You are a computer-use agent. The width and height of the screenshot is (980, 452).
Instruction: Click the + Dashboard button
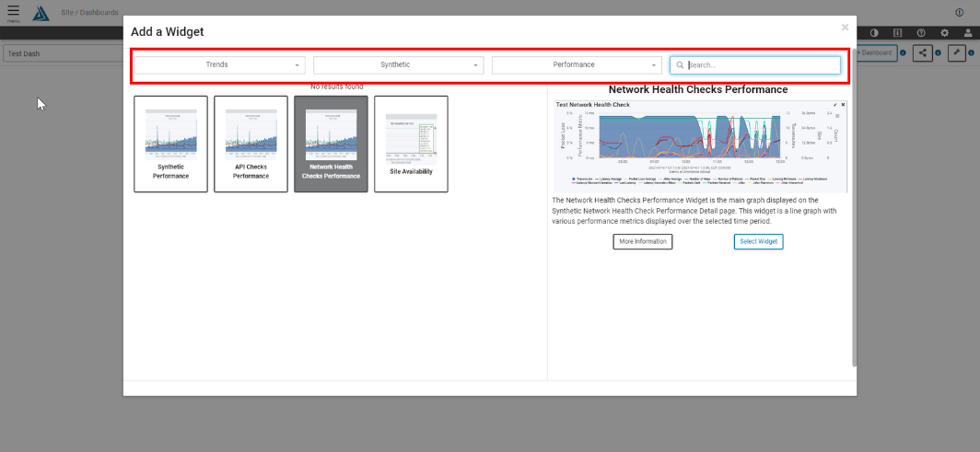point(876,53)
